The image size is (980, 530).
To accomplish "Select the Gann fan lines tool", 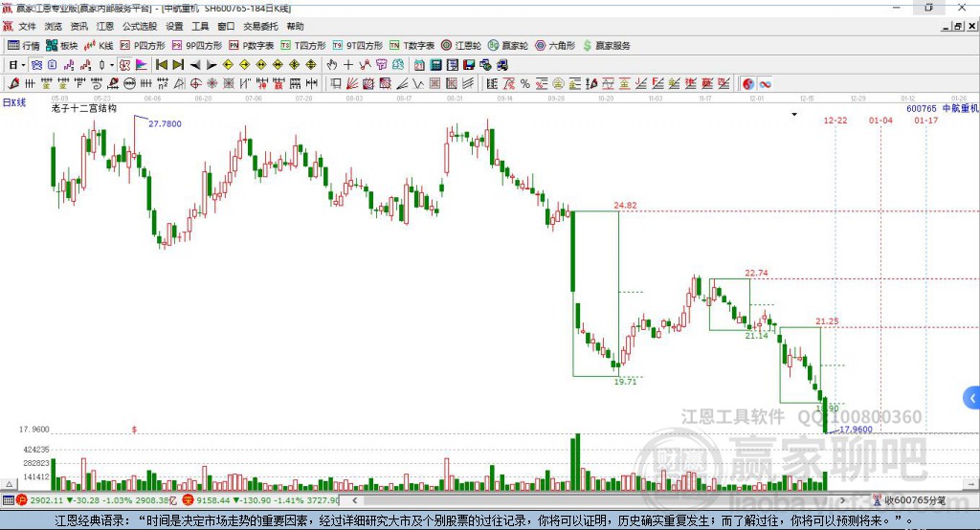I will point(352,84).
